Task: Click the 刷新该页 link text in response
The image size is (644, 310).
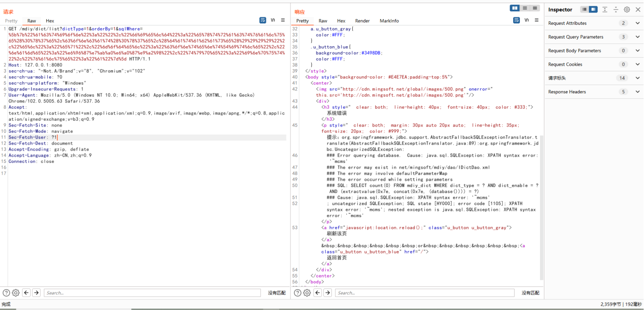Action: pos(337,234)
